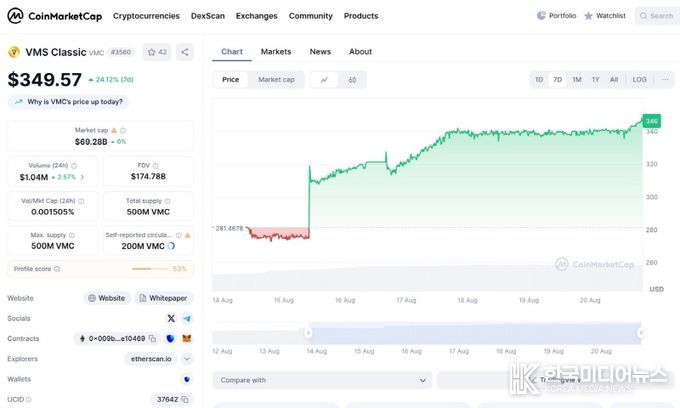This screenshot has height=408, width=680.
Task: Open etherscan.io explorer link
Action: tap(151, 359)
